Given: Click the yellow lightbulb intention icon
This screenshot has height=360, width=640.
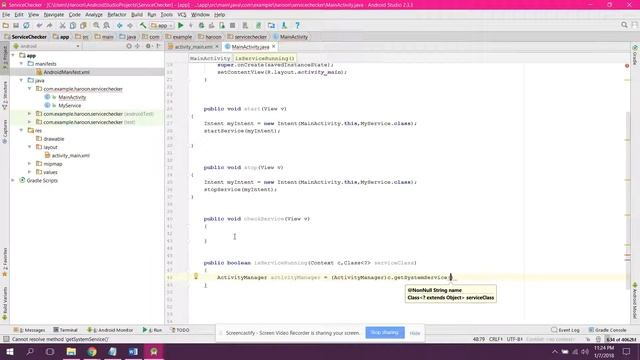Looking at the screenshot, I should click(196, 276).
